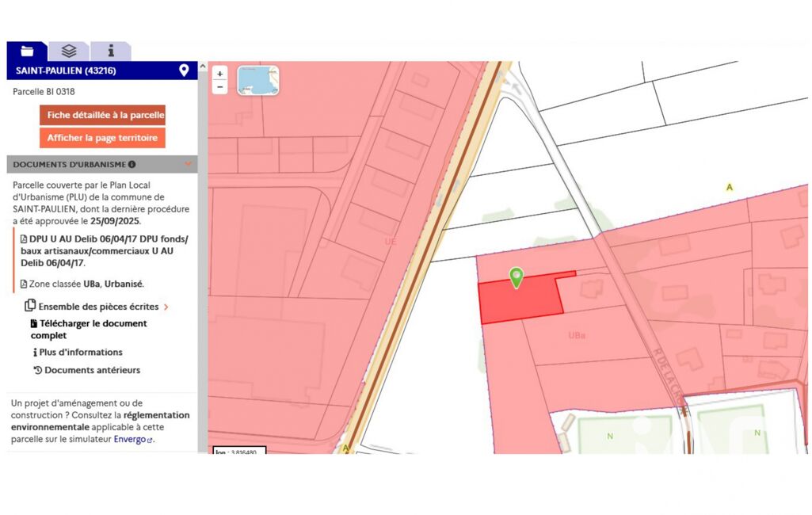The height and width of the screenshot is (515, 812).
Task: Open the Envergo simulator link
Action: [x=133, y=440]
